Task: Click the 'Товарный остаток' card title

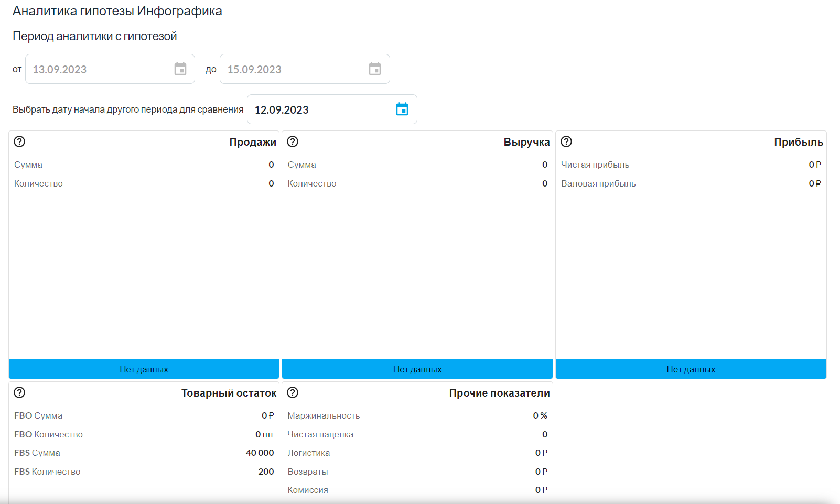Action: point(229,393)
